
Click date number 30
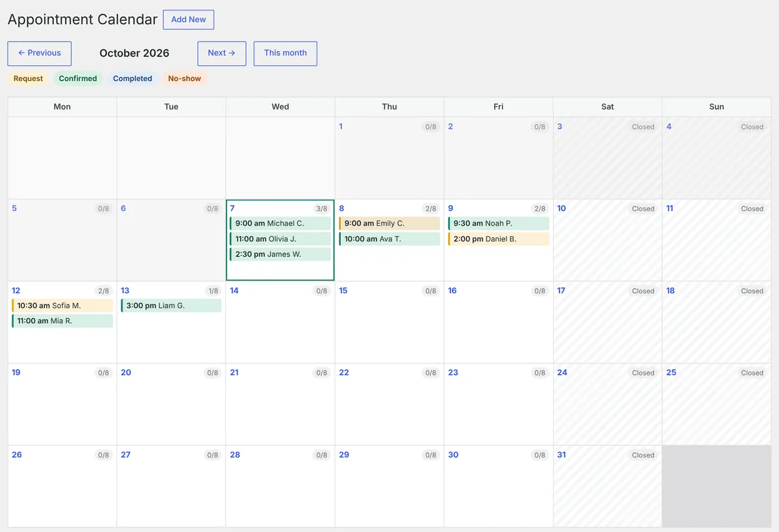(453, 455)
